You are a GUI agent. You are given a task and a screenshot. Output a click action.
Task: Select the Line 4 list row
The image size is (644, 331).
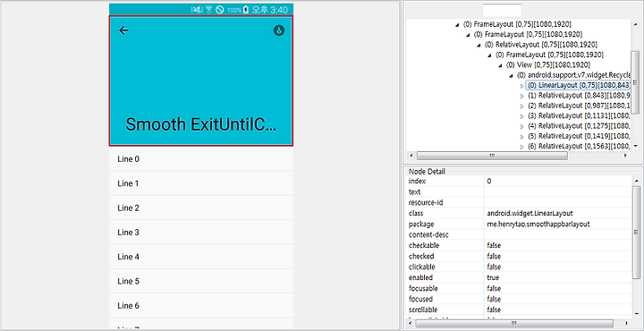(x=201, y=257)
